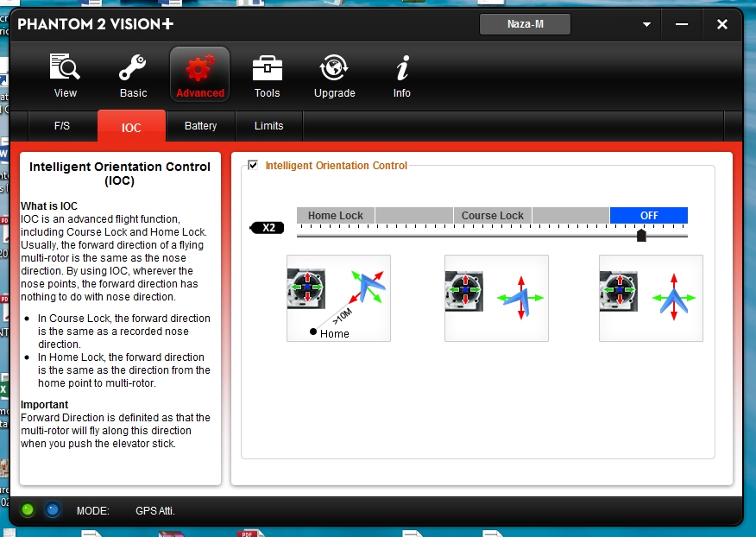756x537 pixels.
Task: Switch to the Battery tab
Action: (x=200, y=126)
